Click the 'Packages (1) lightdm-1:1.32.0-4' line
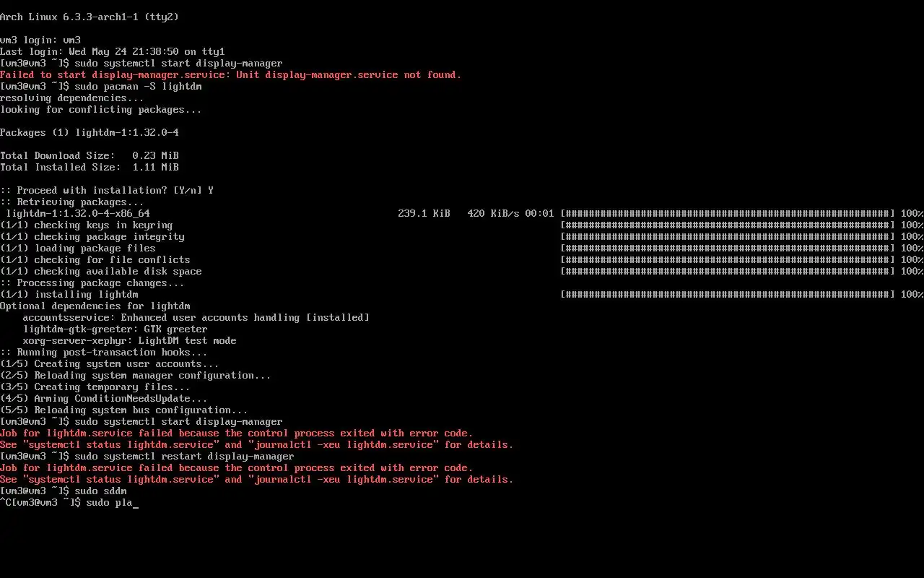The height and width of the screenshot is (578, 924). pyautogui.click(x=90, y=132)
